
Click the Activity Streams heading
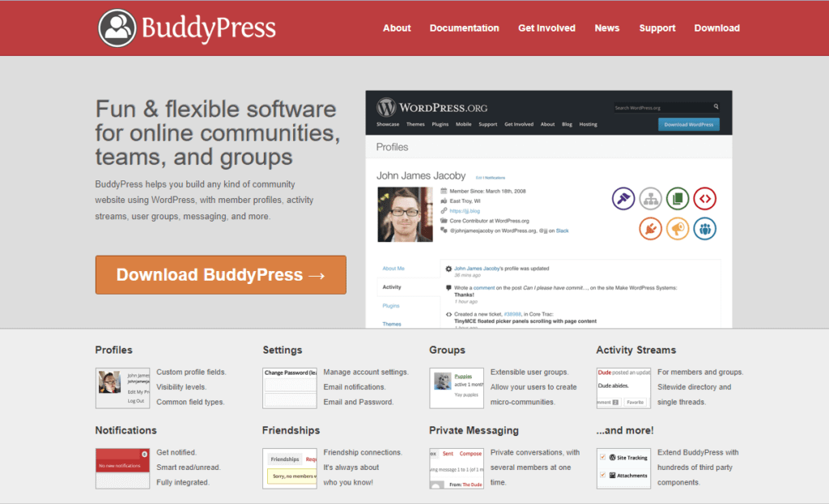pos(636,349)
